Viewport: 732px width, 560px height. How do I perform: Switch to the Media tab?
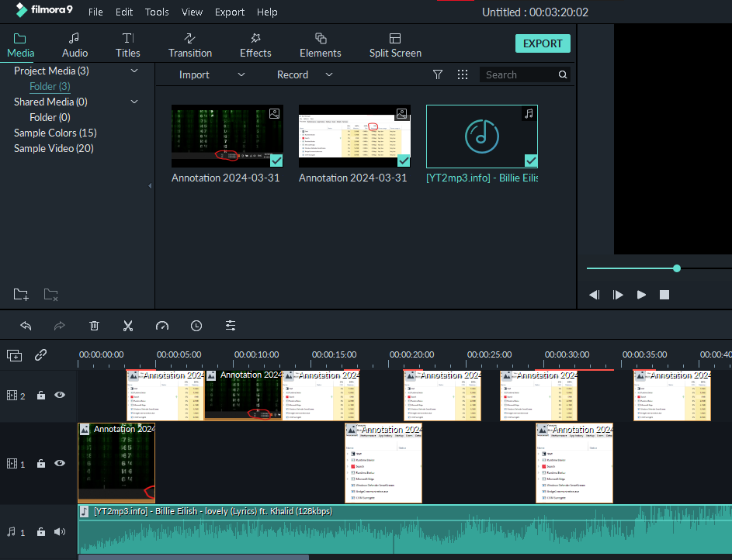coord(20,45)
